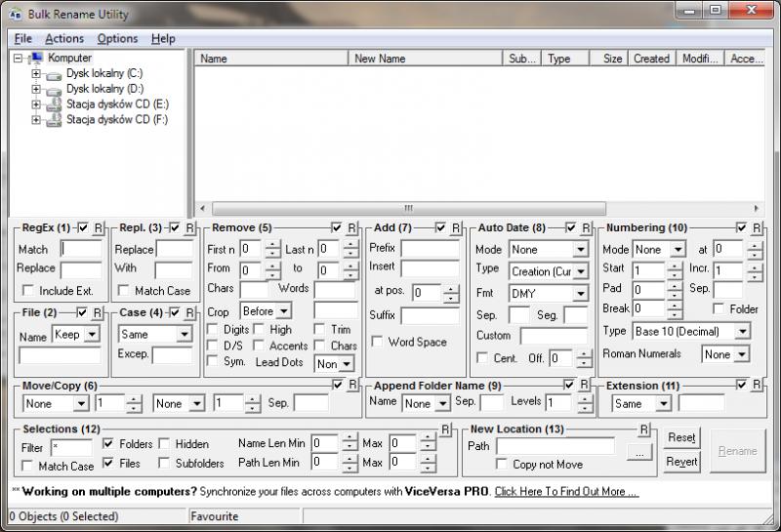Viewport: 781px width, 532px height.
Task: Select the Dysk lokalny (C:) drive icon
Action: [54, 74]
